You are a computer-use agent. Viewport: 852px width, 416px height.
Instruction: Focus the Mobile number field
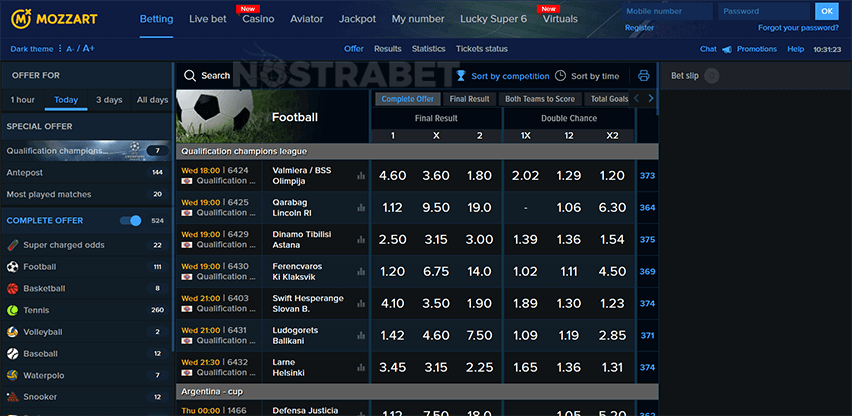tap(667, 11)
